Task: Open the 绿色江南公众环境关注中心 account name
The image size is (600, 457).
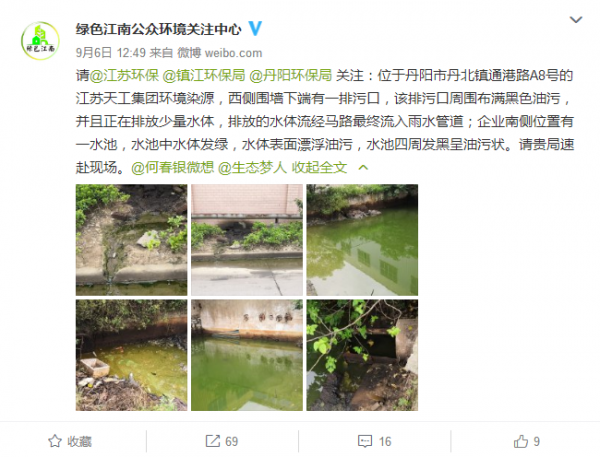Action: [x=158, y=29]
